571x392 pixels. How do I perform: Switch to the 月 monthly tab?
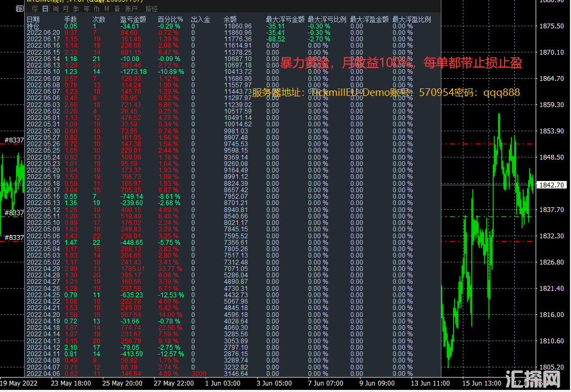pos(65,9)
